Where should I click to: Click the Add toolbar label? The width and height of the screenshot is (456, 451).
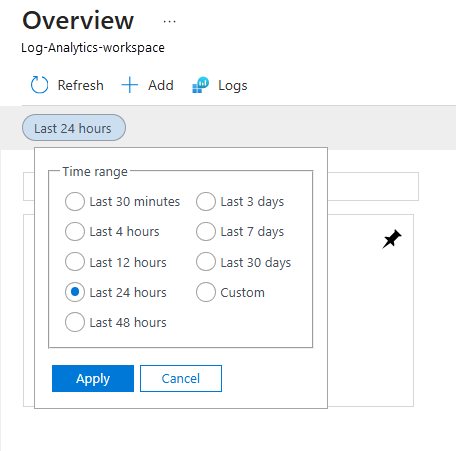click(x=161, y=85)
